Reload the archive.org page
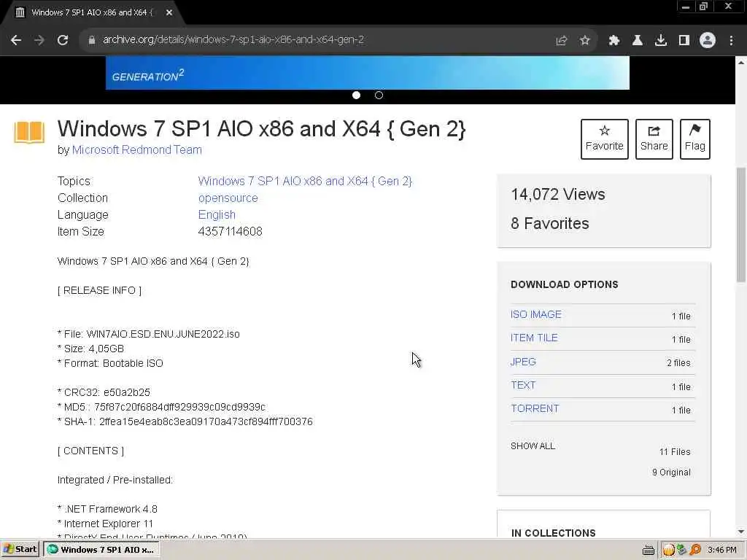This screenshot has height=560, width=747. point(63,40)
